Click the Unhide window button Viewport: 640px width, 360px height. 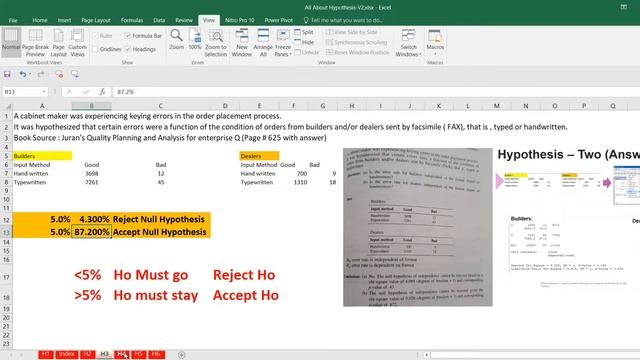tap(307, 52)
